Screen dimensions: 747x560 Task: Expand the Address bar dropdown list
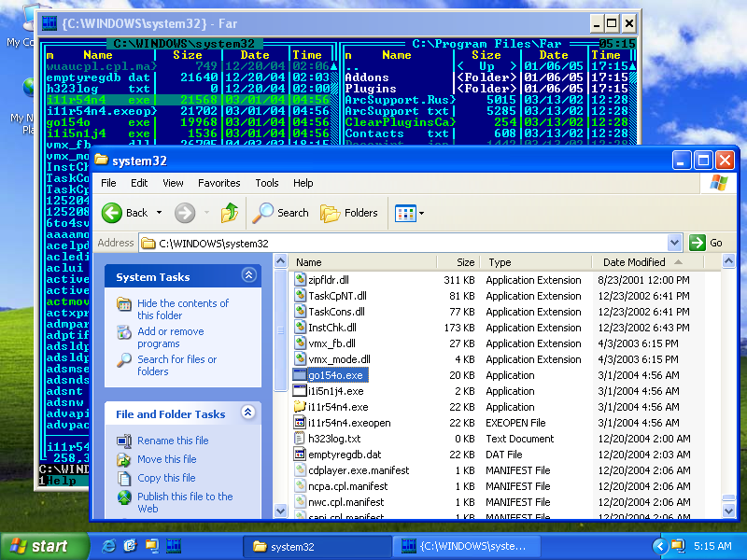pos(674,243)
